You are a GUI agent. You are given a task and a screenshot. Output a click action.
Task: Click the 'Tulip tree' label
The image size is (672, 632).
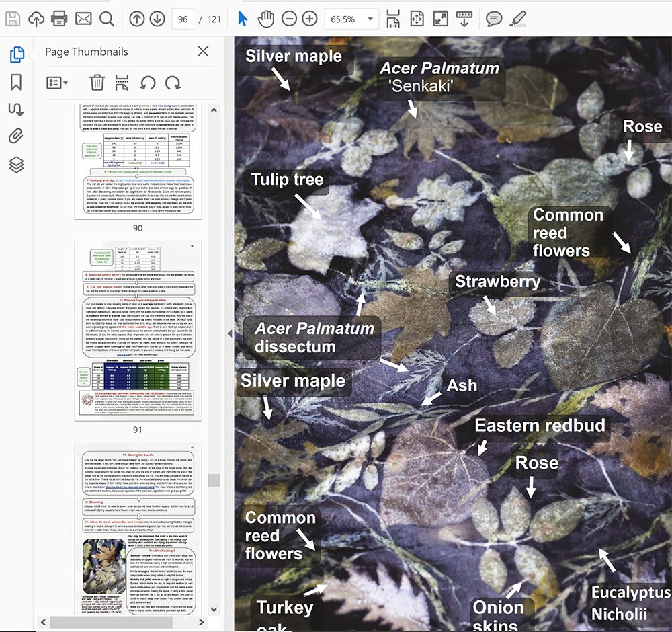pos(287,180)
